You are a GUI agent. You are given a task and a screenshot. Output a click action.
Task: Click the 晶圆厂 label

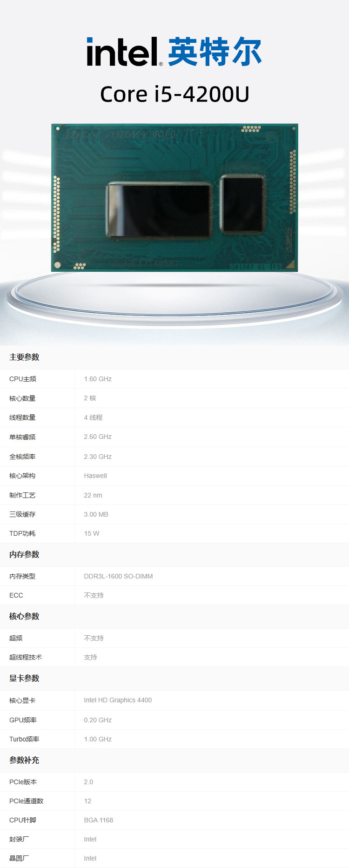[19, 858]
